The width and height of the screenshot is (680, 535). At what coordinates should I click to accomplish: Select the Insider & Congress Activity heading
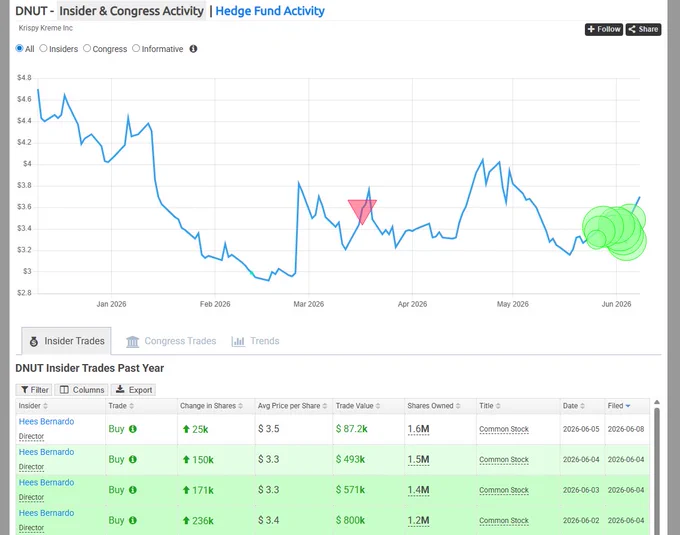[x=131, y=11]
